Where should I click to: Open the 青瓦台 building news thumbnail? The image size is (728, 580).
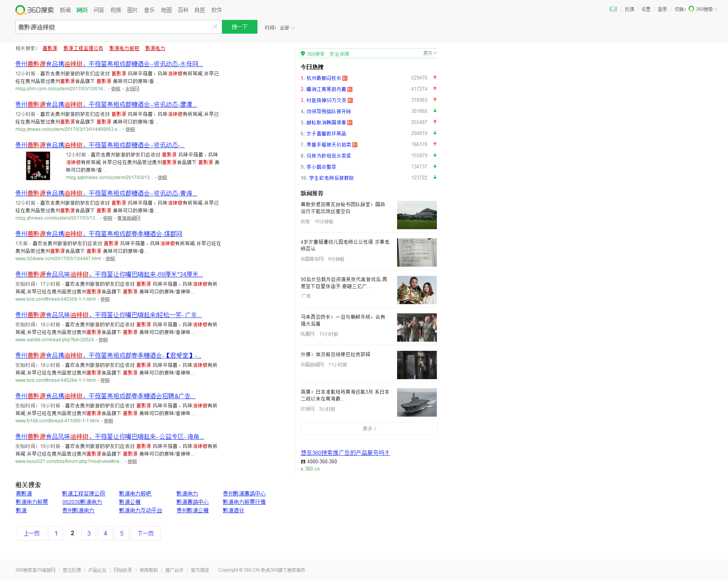click(x=417, y=215)
